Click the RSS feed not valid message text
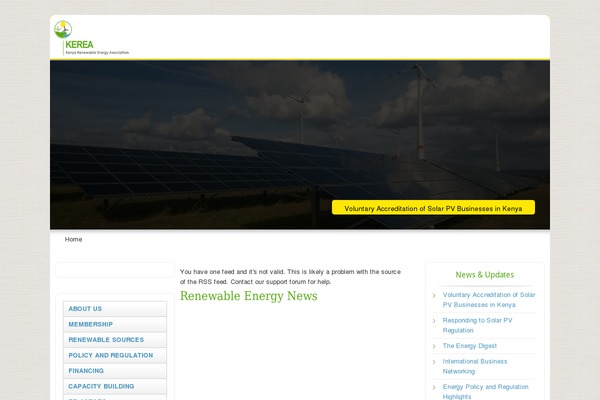The height and width of the screenshot is (400, 600). (290, 277)
